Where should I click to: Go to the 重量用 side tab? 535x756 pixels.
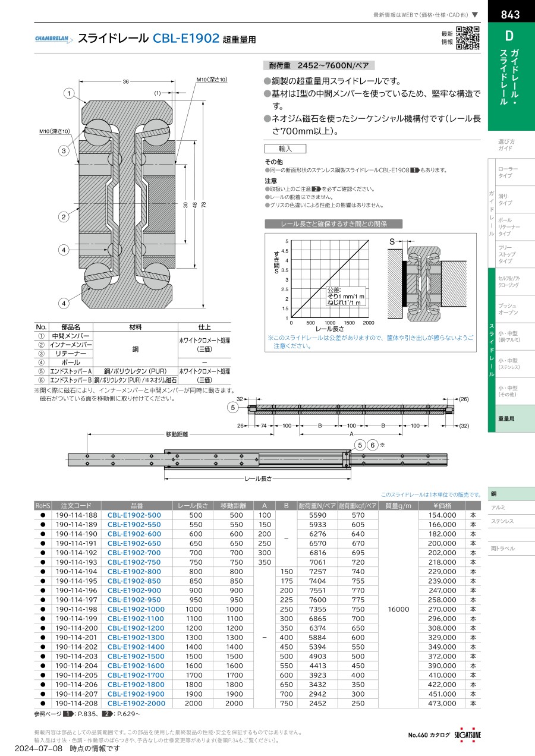coord(506,418)
